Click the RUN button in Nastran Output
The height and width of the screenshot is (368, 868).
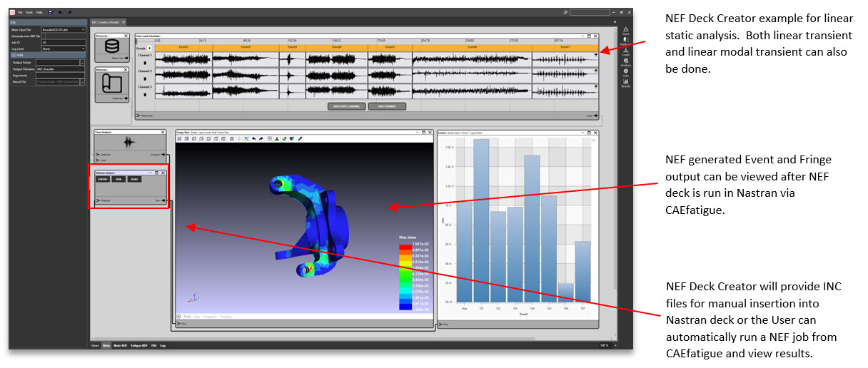(x=119, y=179)
